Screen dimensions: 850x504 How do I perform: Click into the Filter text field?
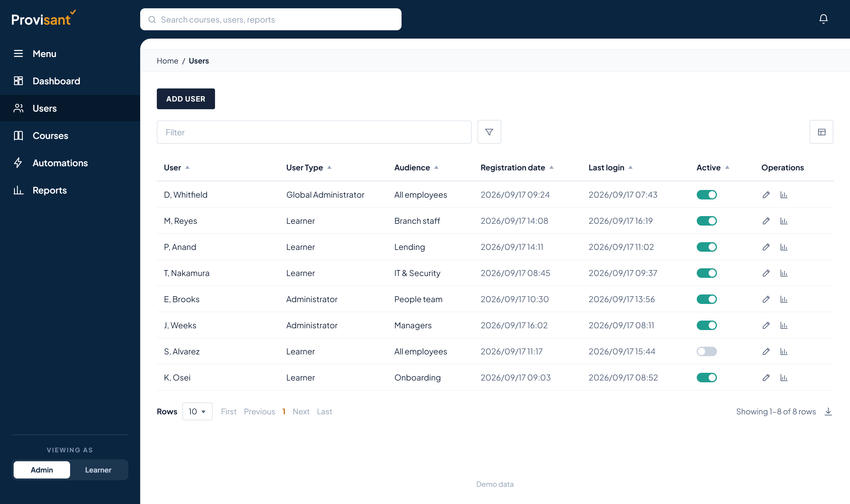coord(314,132)
